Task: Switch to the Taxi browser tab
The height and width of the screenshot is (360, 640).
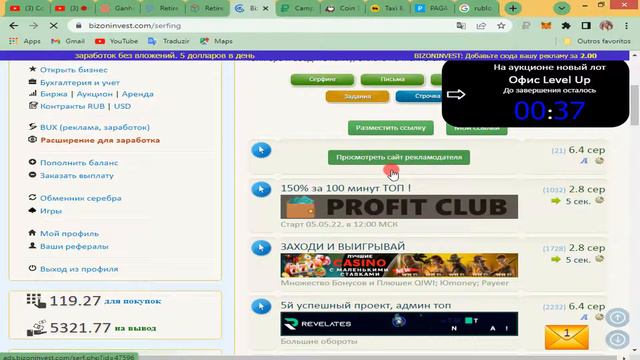Action: [x=387, y=8]
